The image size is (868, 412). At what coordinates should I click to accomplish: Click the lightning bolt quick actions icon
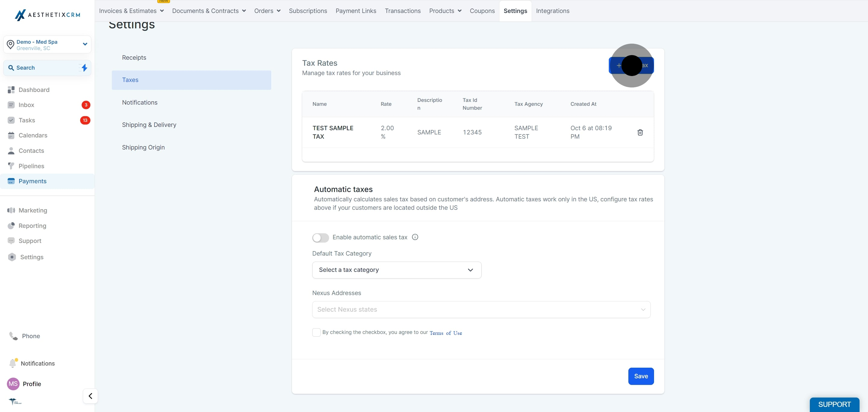[x=84, y=68]
